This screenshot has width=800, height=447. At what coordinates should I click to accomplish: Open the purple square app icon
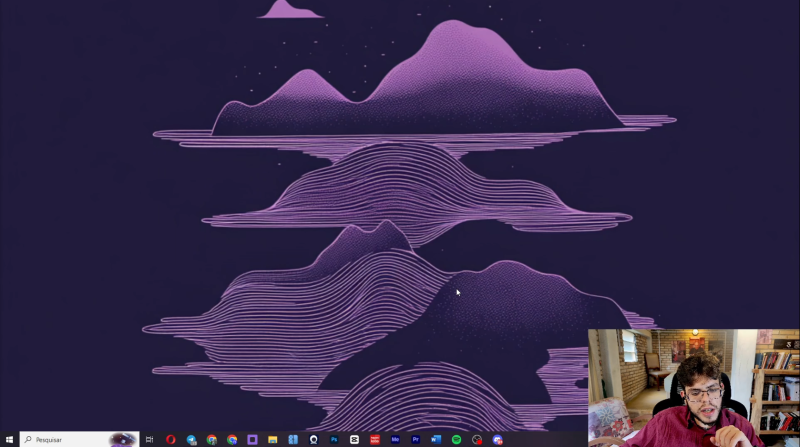tap(252, 439)
